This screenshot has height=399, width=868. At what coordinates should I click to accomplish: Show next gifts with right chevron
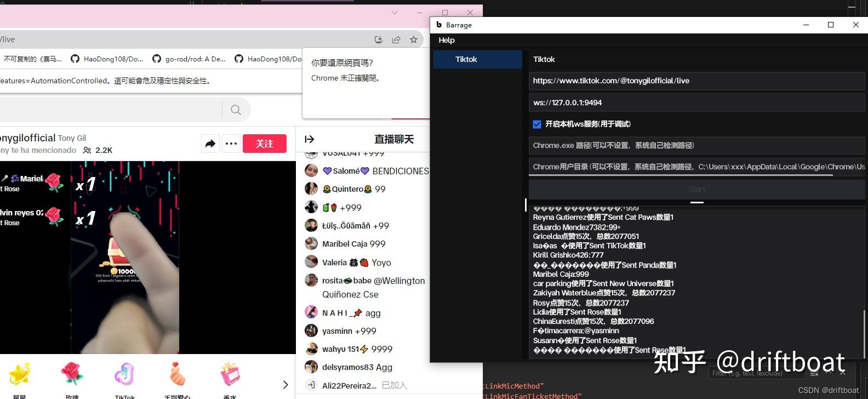[285, 385]
